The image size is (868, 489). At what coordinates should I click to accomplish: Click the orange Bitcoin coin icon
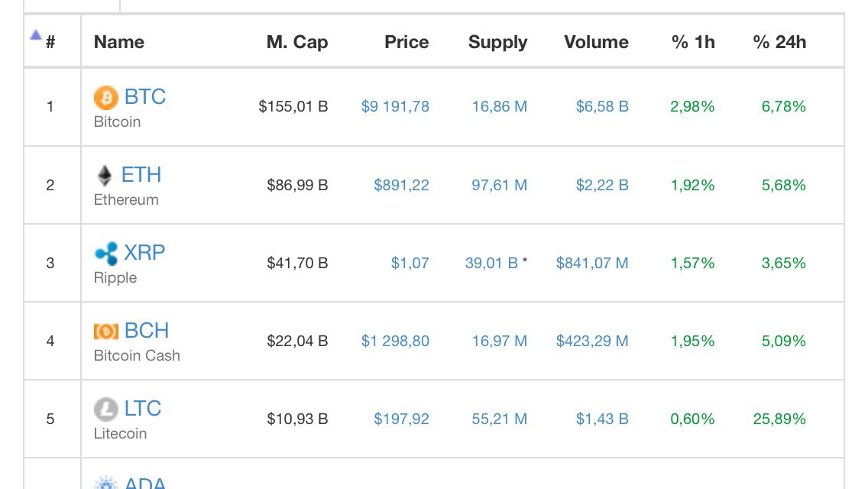(105, 98)
